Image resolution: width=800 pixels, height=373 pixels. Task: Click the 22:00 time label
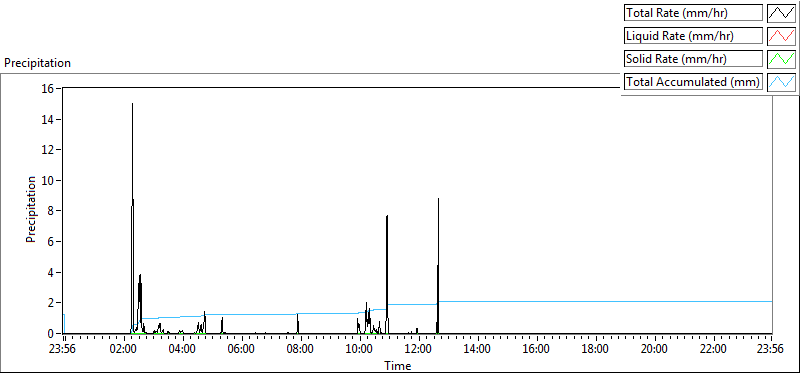(713, 350)
